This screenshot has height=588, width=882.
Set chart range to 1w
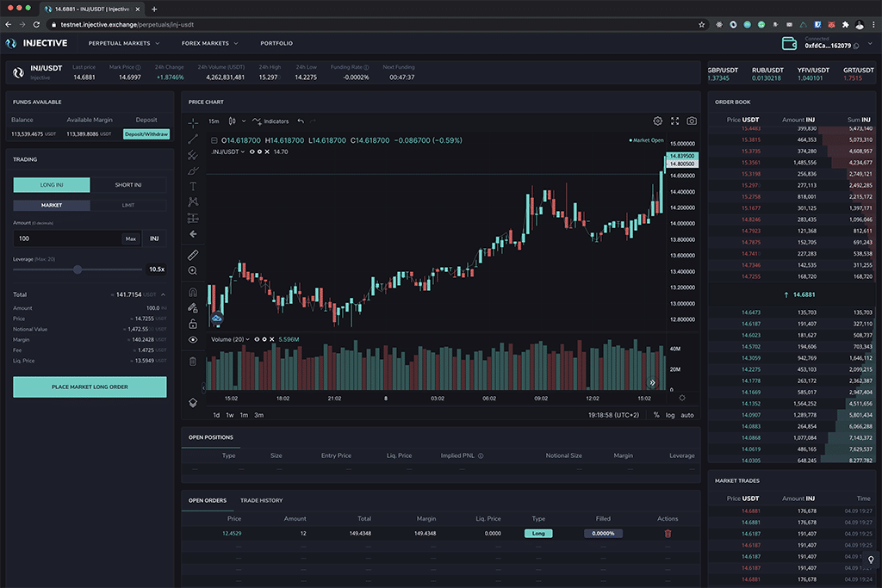pyautogui.click(x=229, y=415)
